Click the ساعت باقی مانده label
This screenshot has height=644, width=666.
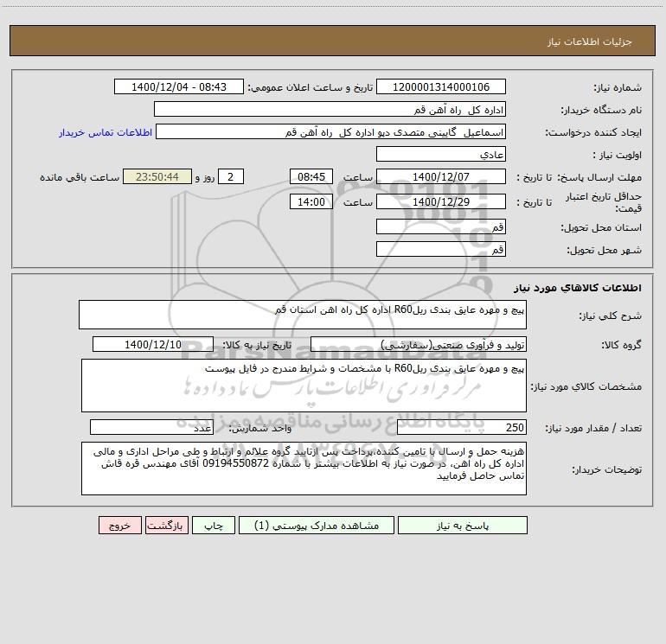[x=80, y=177]
